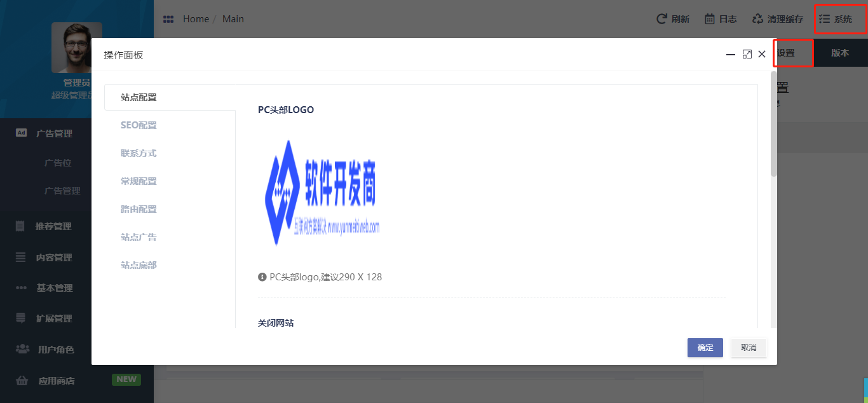This screenshot has height=403, width=868.
Task: Maximize the 操作面板 dialog window
Action: tap(747, 55)
